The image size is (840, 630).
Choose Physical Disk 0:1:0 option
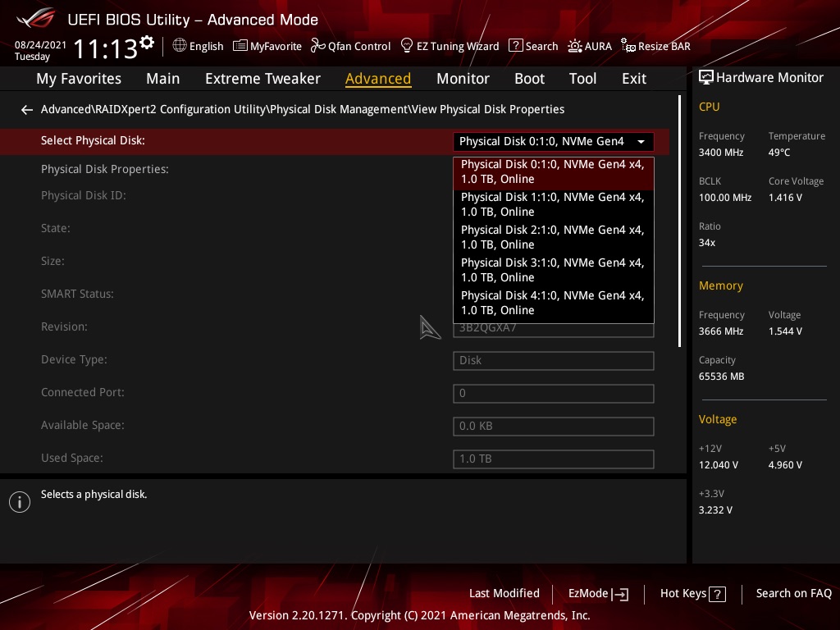tap(554, 172)
